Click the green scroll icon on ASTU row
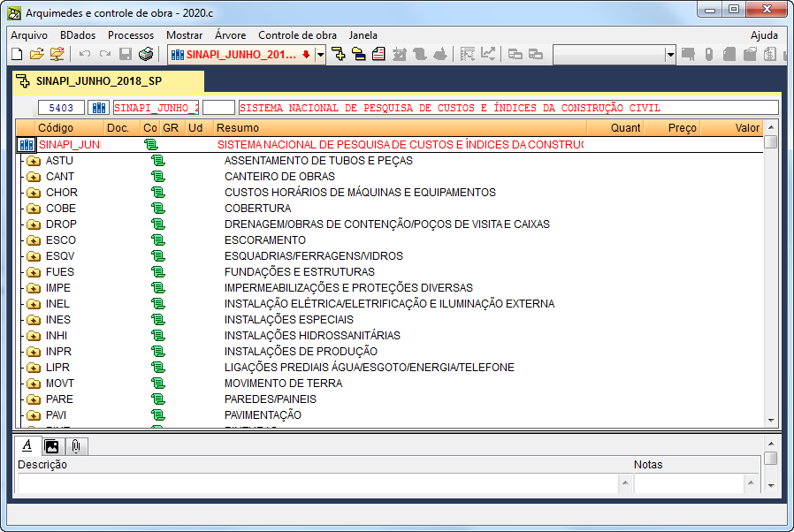 pos(158,161)
